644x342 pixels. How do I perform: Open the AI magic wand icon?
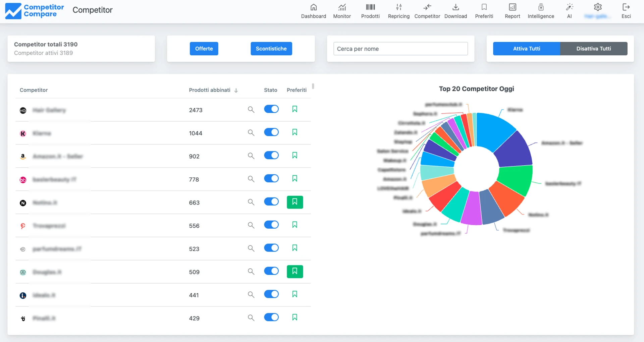coord(569,7)
